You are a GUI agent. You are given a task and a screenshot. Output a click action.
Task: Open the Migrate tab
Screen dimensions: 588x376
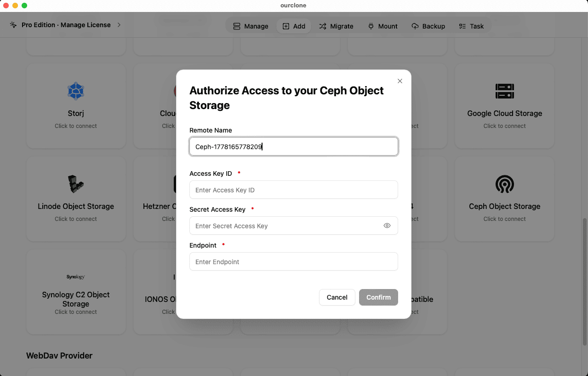point(336,26)
